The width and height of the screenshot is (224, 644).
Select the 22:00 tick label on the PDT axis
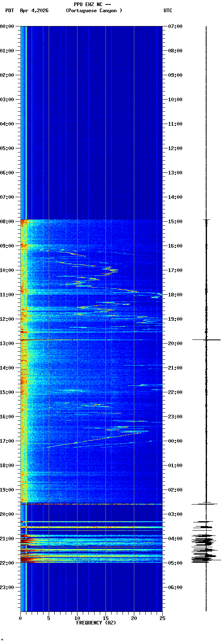click(7, 563)
